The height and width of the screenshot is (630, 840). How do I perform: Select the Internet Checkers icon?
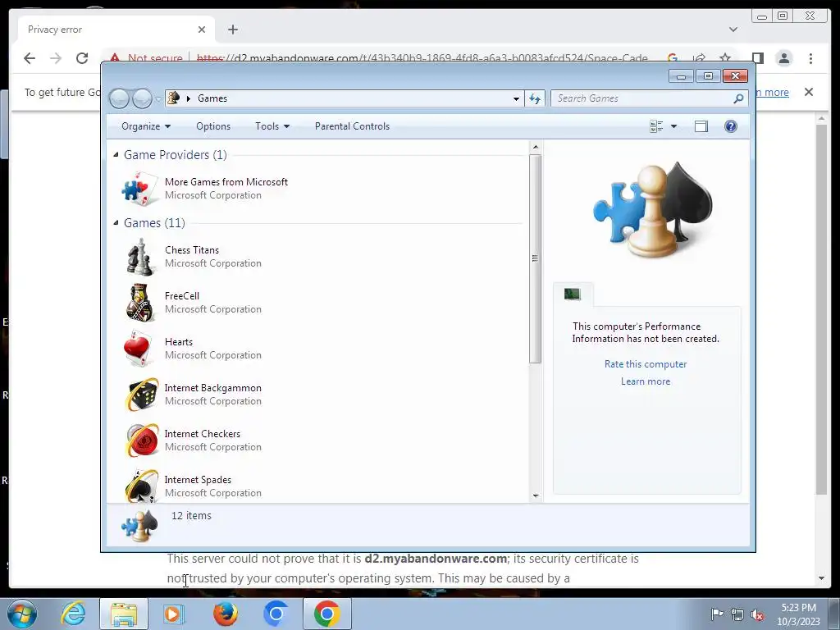pos(141,441)
